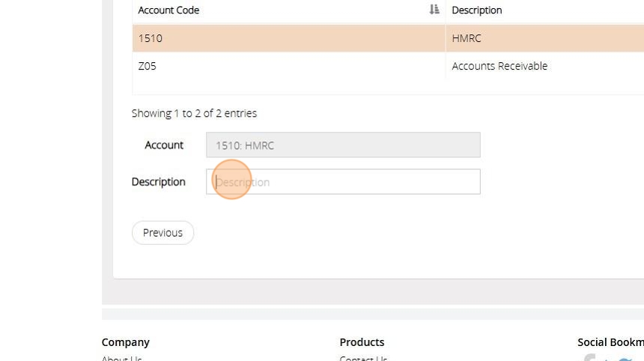Click the Social Bookmarks footer heading
This screenshot has height=361, width=644.
pos(610,342)
